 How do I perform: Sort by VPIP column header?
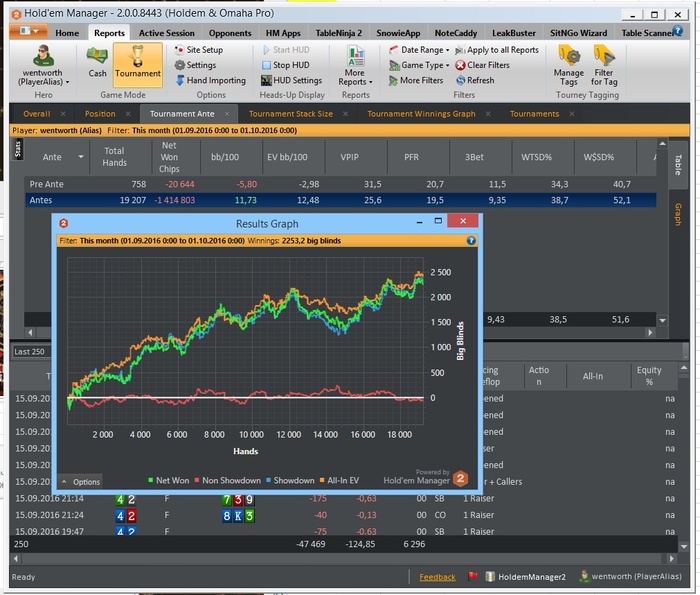pos(350,157)
